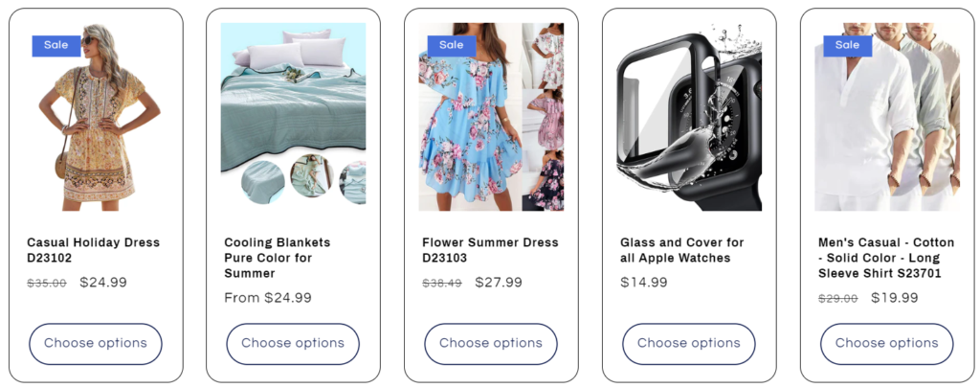Click the $14.99 price of watch cover
Image resolution: width=980 pixels, height=388 pixels.
[644, 283]
